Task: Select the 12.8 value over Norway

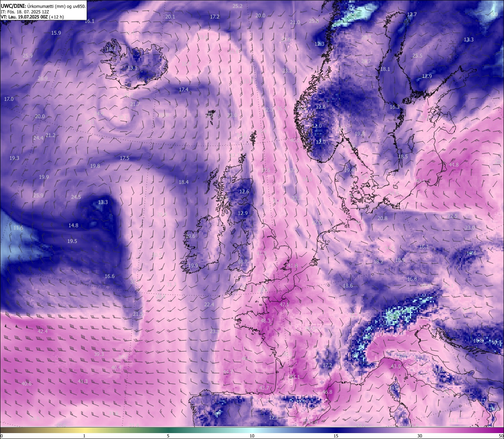Action: (321, 107)
